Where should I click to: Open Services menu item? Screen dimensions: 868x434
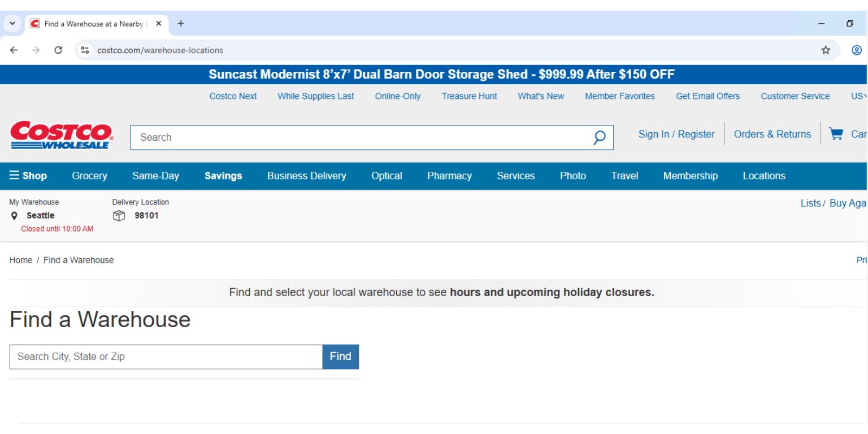(516, 176)
